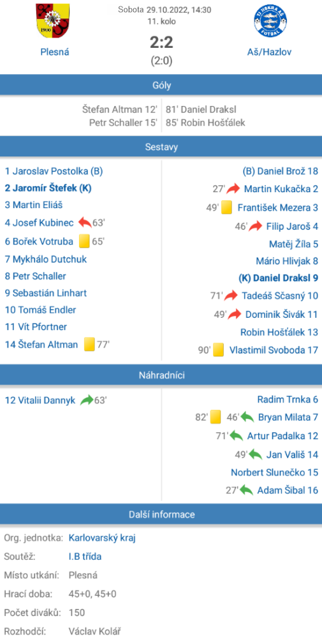Click red substitution arrow by Josef Kubinec

(85, 223)
